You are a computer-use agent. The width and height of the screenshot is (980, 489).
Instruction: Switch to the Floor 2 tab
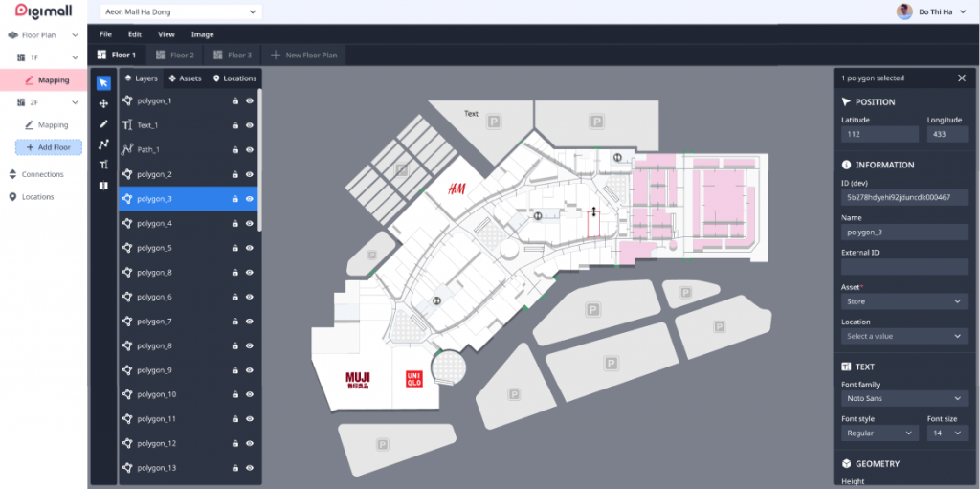coord(174,56)
